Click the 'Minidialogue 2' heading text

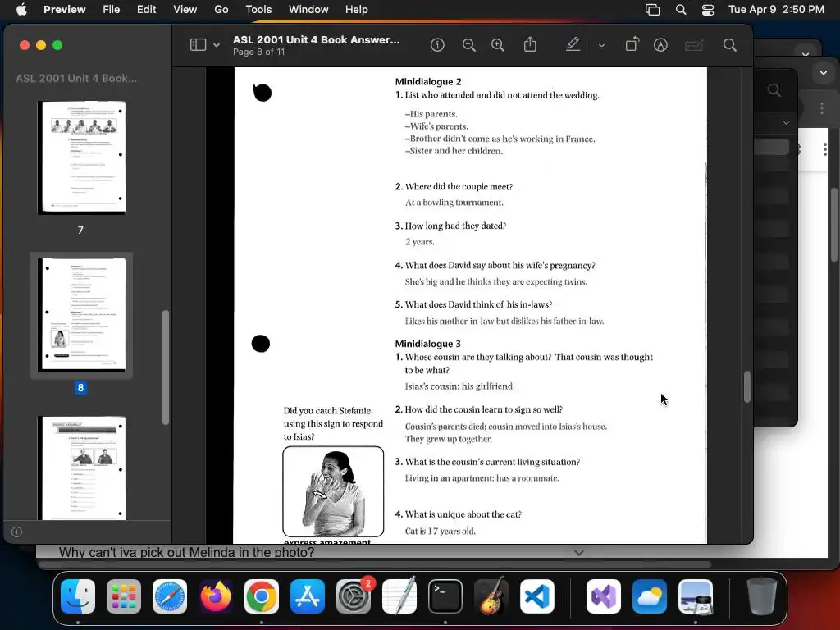[428, 81]
